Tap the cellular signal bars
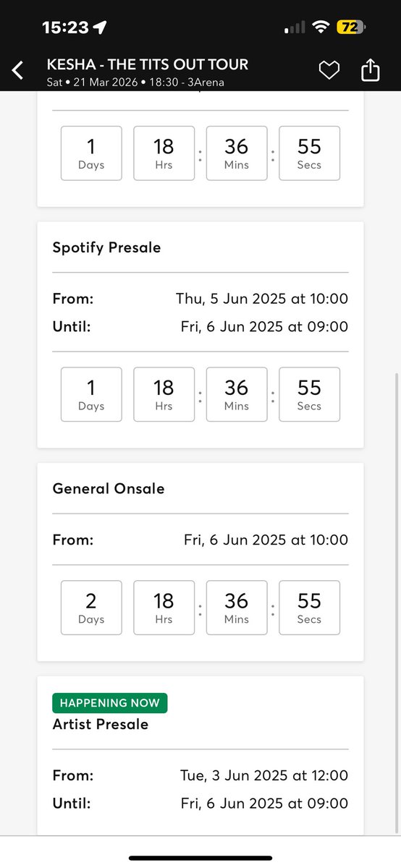The width and height of the screenshot is (401, 868). point(295,27)
